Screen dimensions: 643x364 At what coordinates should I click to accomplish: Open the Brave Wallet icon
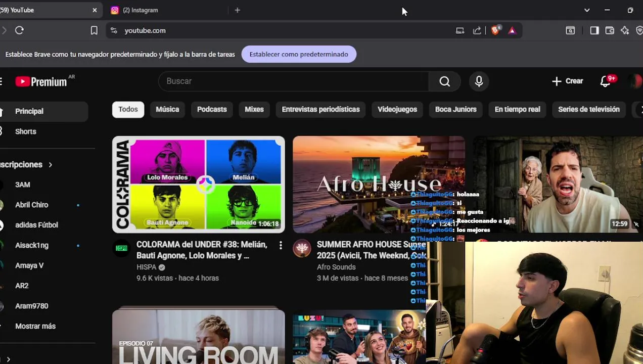(610, 30)
